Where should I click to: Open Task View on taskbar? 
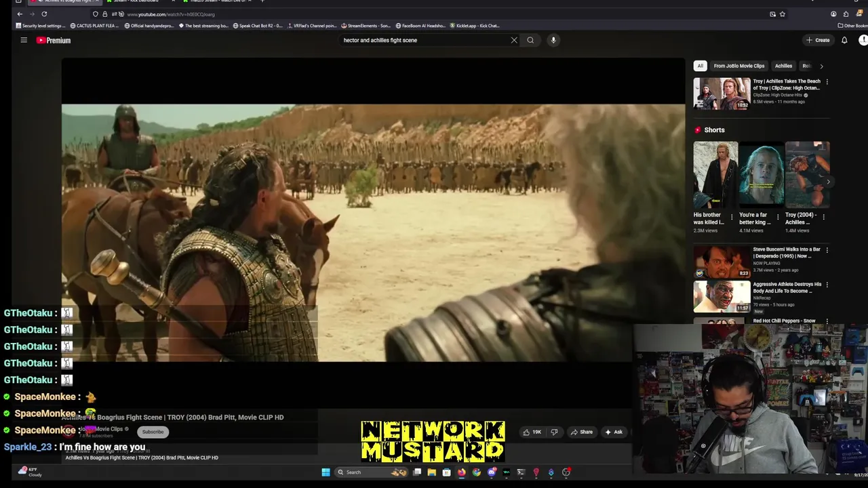click(417, 472)
